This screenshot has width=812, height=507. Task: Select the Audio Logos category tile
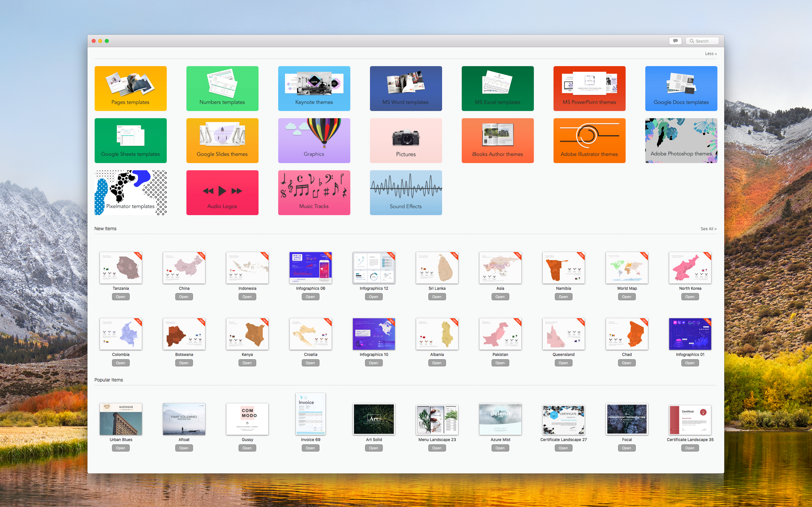[x=222, y=192]
